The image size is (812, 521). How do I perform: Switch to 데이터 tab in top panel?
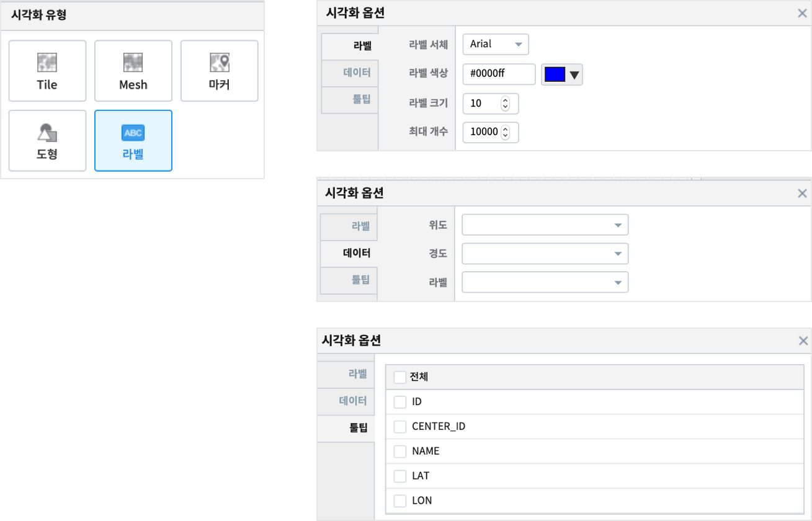coord(350,73)
